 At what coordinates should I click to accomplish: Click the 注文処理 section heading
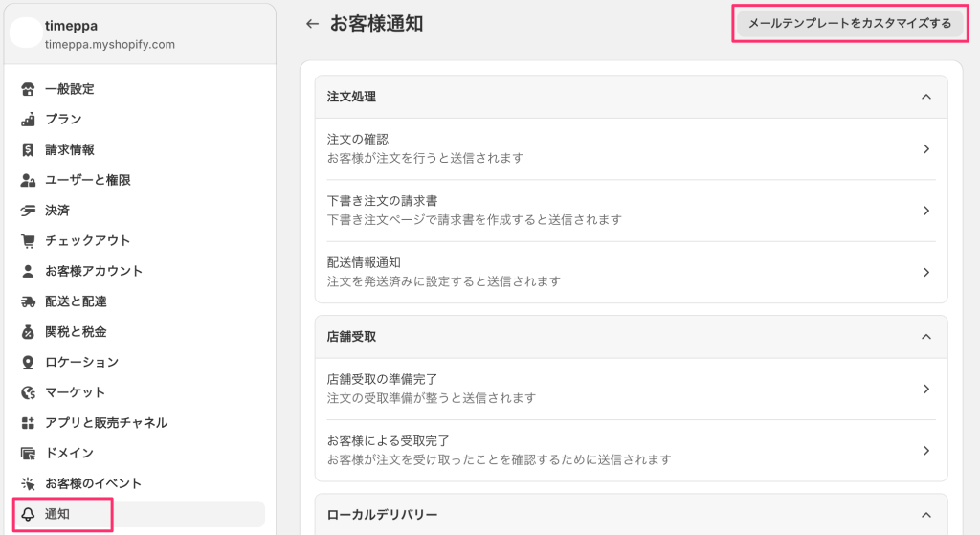[351, 97]
